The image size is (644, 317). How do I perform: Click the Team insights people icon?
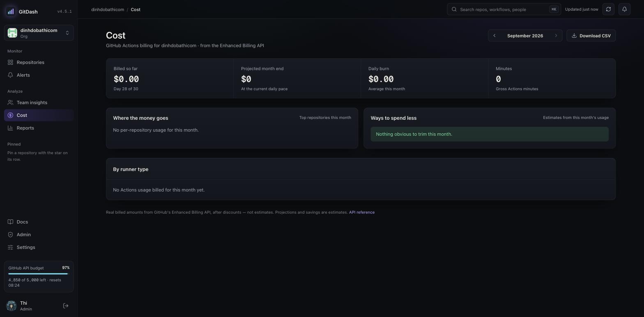tap(10, 103)
